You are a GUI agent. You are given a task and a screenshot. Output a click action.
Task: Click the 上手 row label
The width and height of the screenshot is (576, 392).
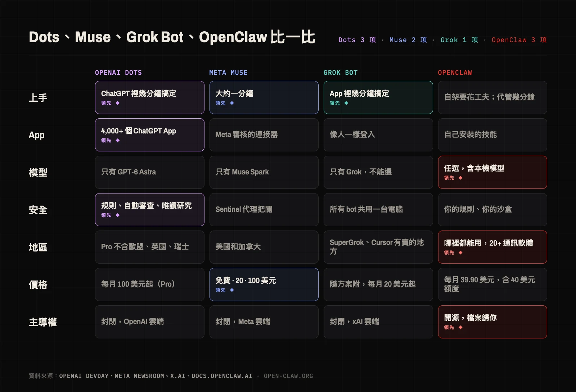click(x=38, y=98)
